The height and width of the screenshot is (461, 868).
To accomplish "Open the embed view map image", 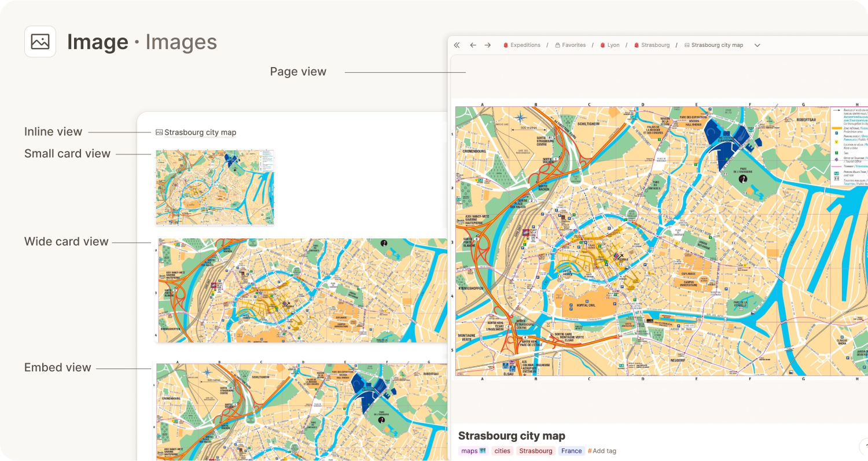I will click(x=301, y=410).
